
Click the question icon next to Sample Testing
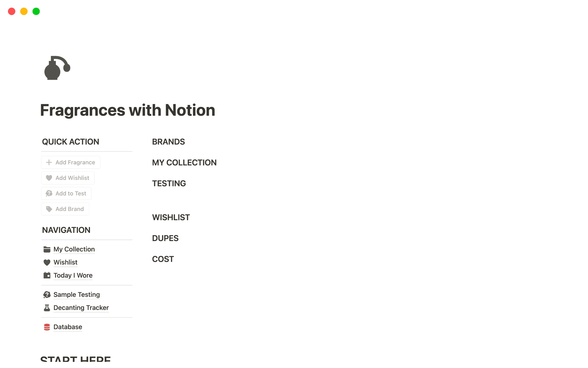tap(47, 294)
